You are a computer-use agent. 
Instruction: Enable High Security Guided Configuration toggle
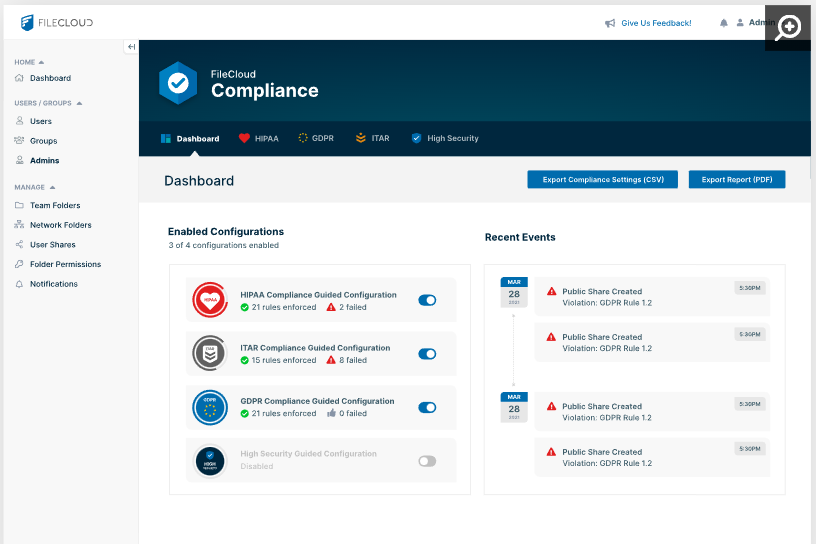pos(427,461)
